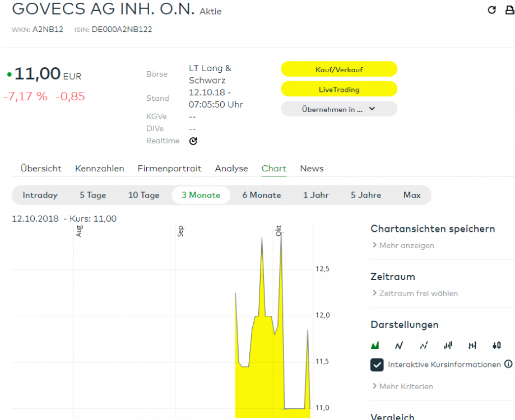Open the 'Übernehmen in ...' dropdown
The image size is (515, 420).
coord(339,109)
